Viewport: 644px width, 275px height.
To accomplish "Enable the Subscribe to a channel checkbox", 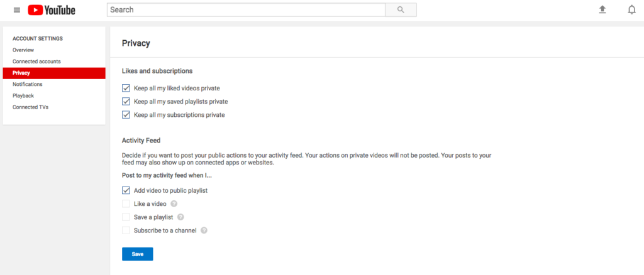I will click(126, 230).
